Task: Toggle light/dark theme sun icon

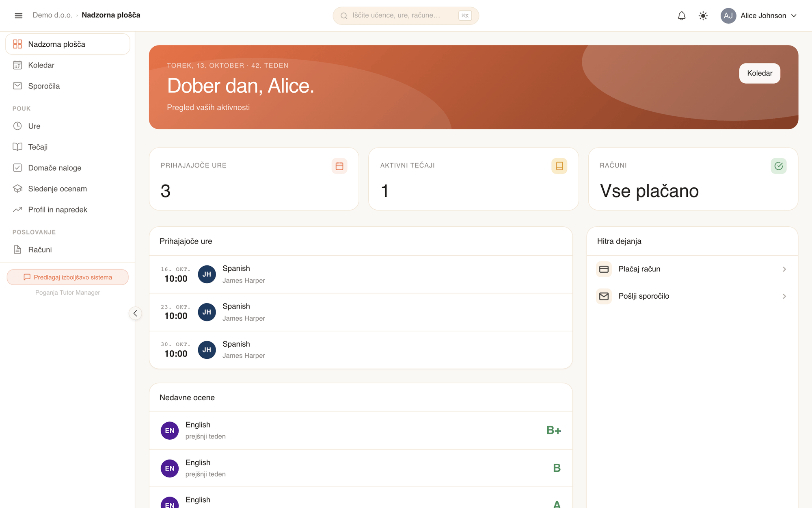Action: 703,16
